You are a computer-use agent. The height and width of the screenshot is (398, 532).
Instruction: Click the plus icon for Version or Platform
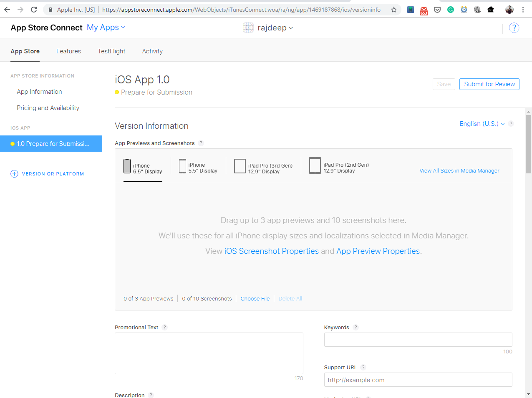14,174
